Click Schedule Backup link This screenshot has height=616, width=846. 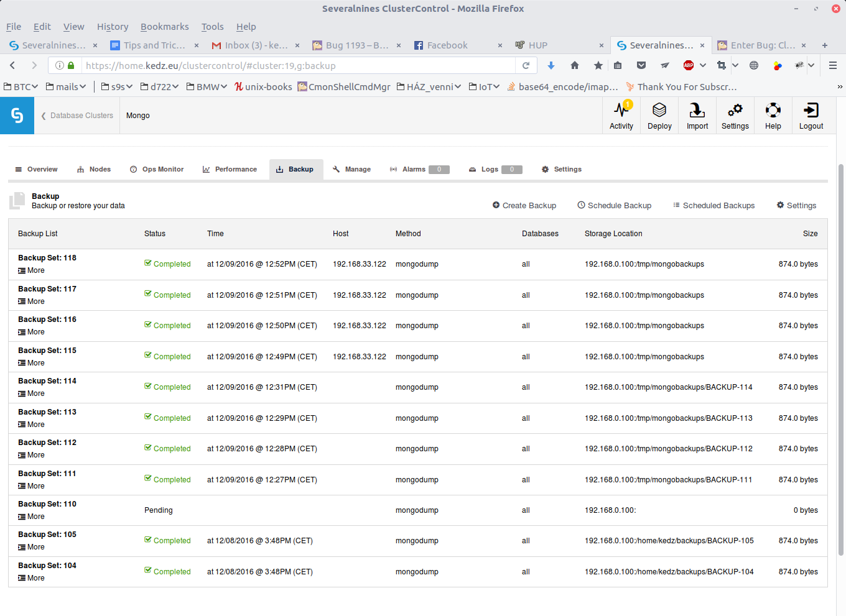click(x=615, y=206)
